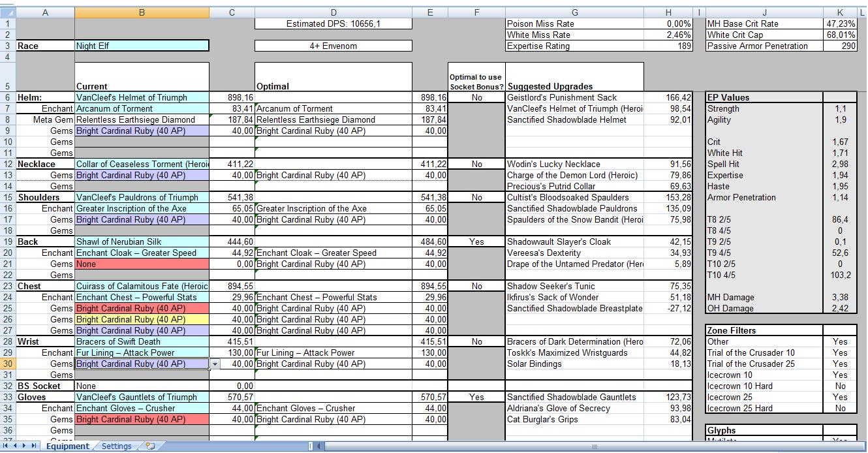
Task: Select row 30 header
Action: coord(7,364)
